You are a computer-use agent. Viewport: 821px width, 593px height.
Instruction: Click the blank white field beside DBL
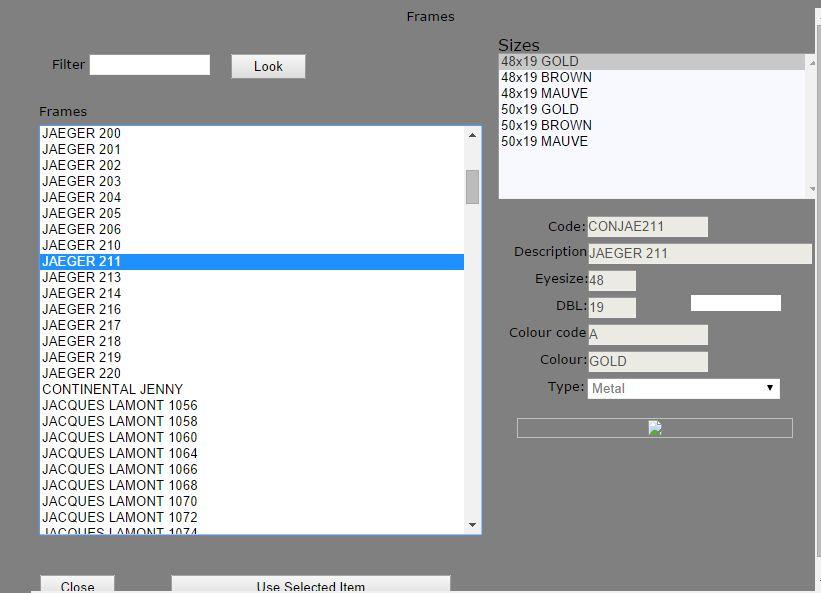pos(736,303)
